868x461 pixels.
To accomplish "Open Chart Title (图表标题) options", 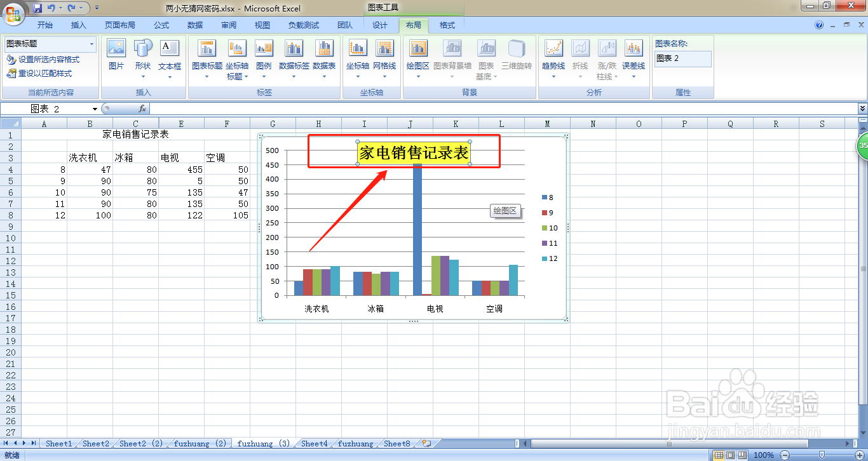I will [x=207, y=59].
